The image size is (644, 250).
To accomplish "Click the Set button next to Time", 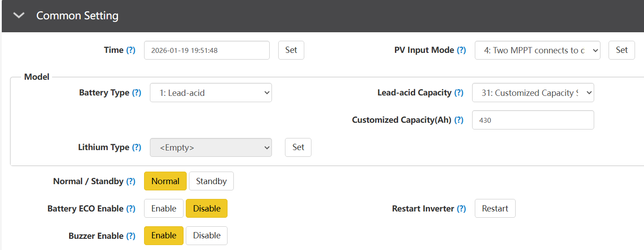I will (x=291, y=50).
